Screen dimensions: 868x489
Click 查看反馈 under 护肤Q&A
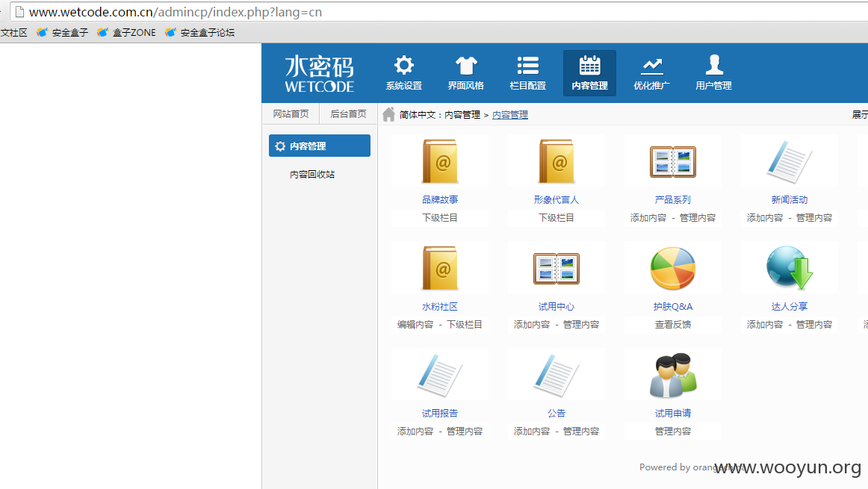[x=672, y=325]
